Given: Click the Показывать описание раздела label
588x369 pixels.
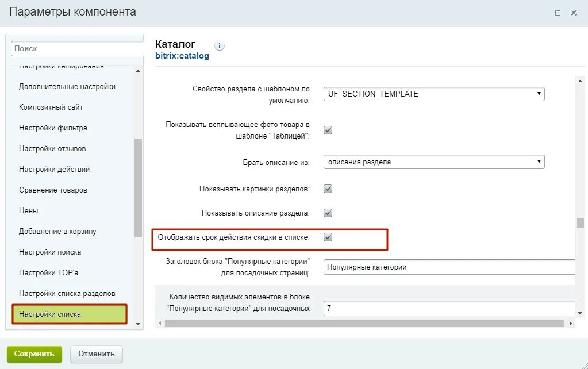Looking at the screenshot, I should [x=255, y=213].
